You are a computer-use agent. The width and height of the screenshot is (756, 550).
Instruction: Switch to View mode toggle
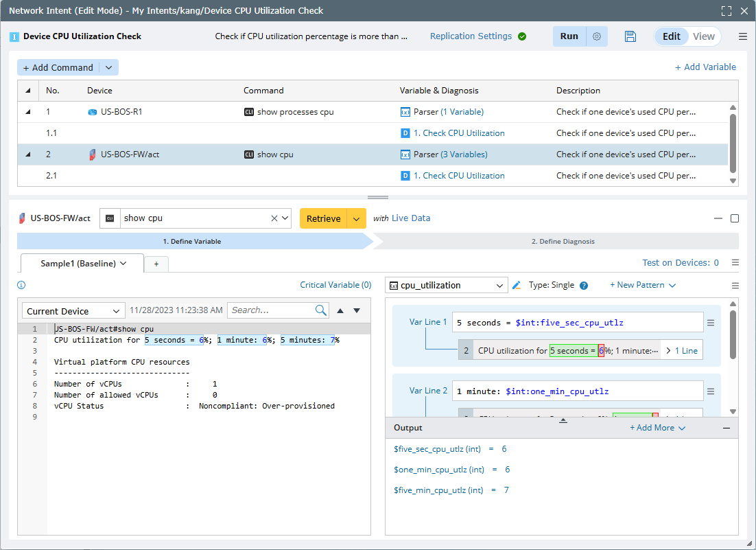(703, 36)
